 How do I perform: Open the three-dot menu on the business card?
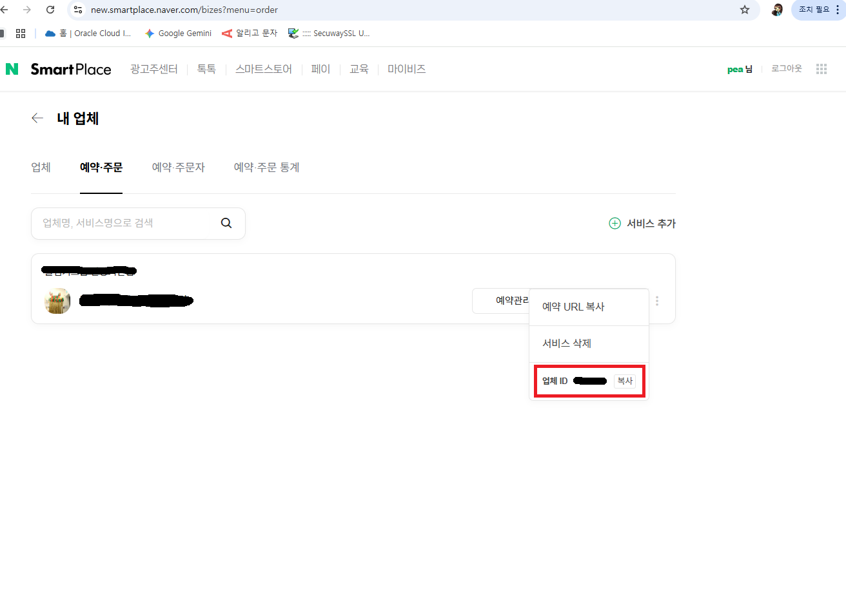click(x=656, y=300)
